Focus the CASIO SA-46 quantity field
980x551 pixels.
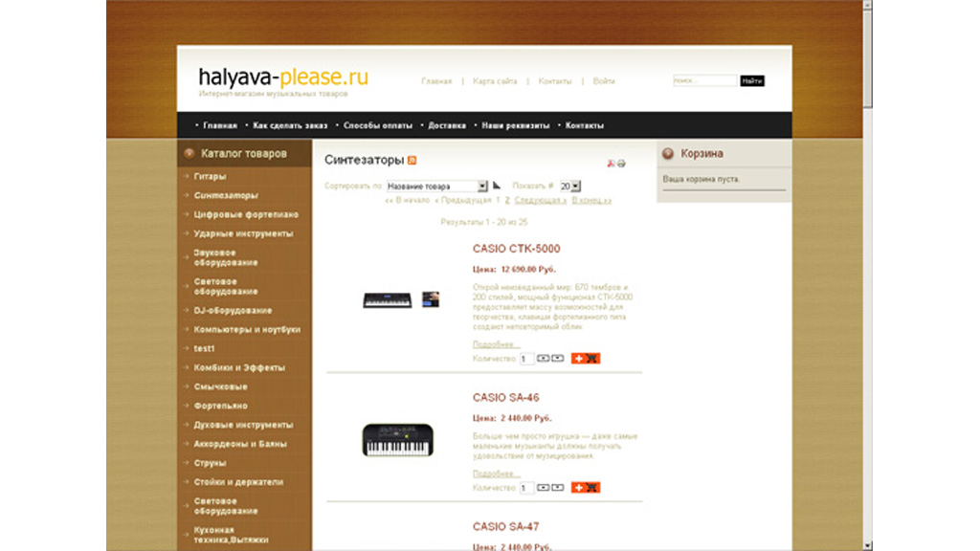tap(527, 487)
